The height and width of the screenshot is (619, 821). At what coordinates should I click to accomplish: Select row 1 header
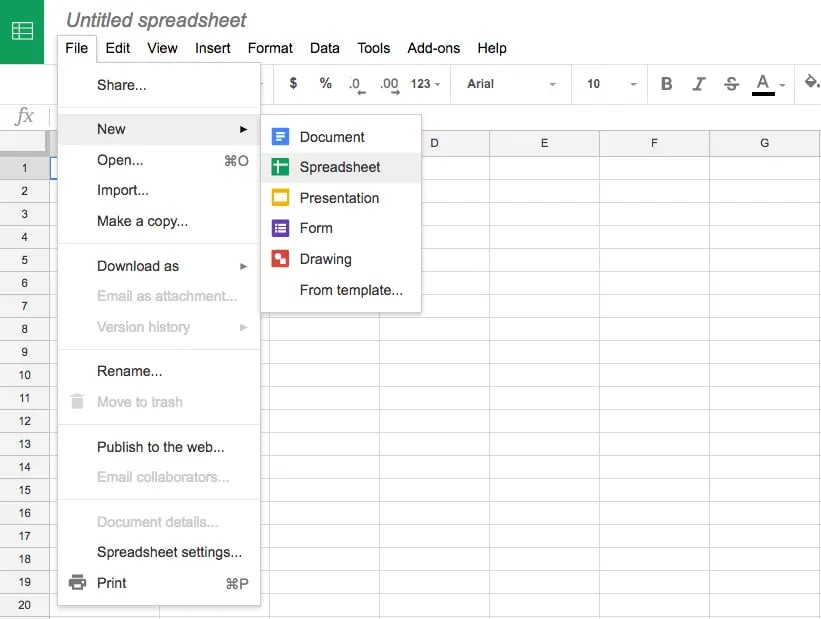tap(25, 168)
